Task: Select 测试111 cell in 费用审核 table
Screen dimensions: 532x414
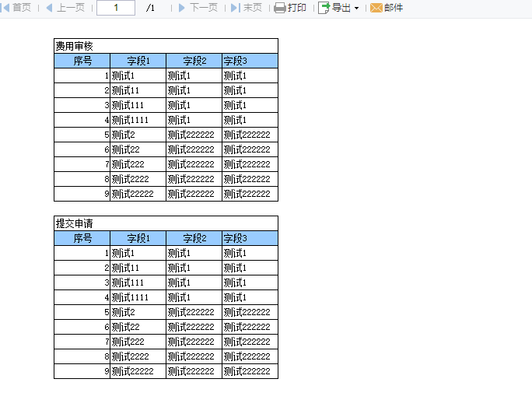Action: point(138,105)
